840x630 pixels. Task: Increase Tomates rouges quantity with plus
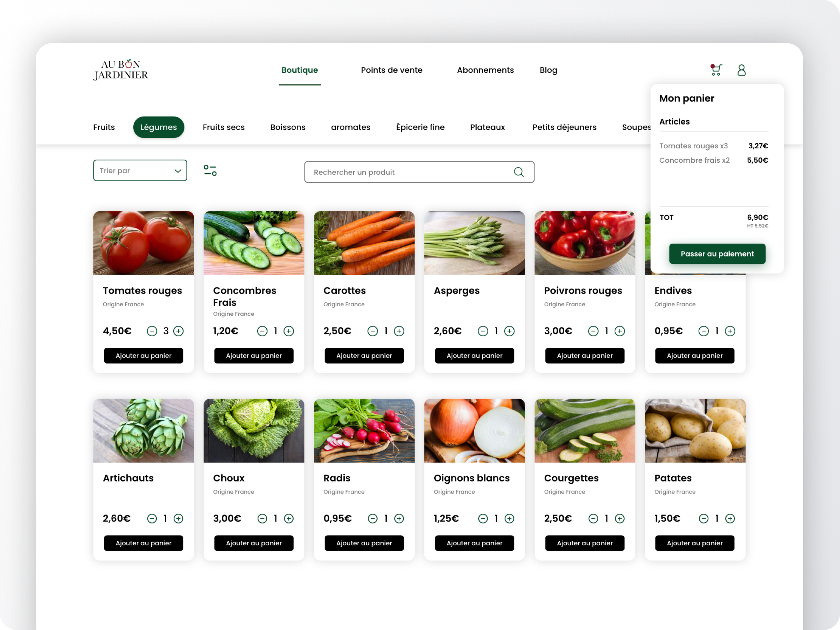[x=178, y=331]
